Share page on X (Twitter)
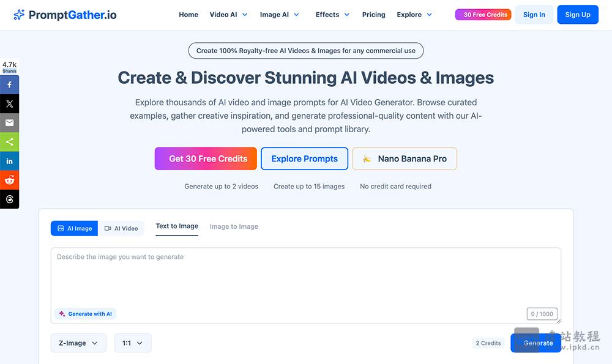 click(9, 104)
